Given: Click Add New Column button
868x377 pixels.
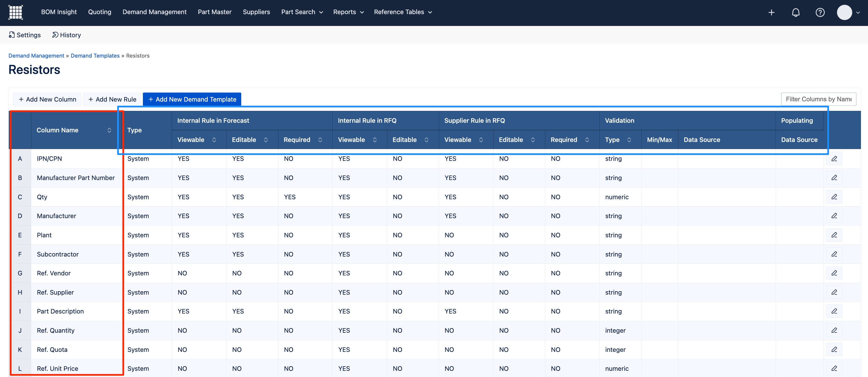Looking at the screenshot, I should (x=47, y=99).
